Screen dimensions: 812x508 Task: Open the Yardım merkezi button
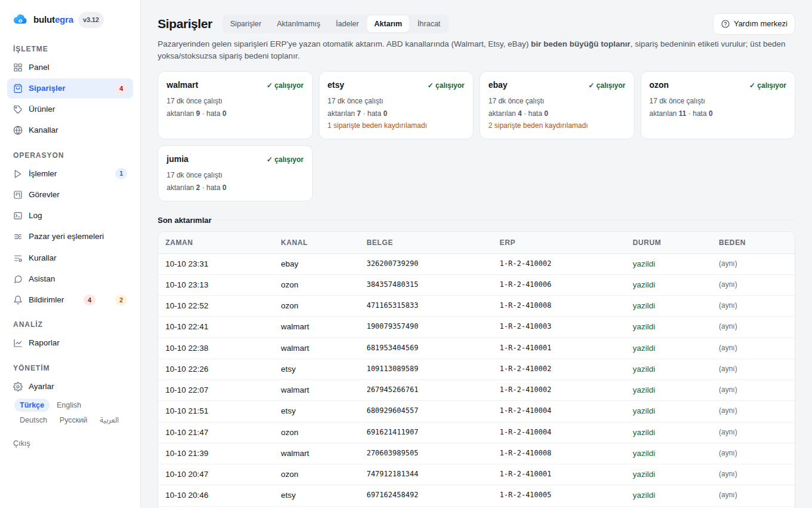pyautogui.click(x=754, y=24)
